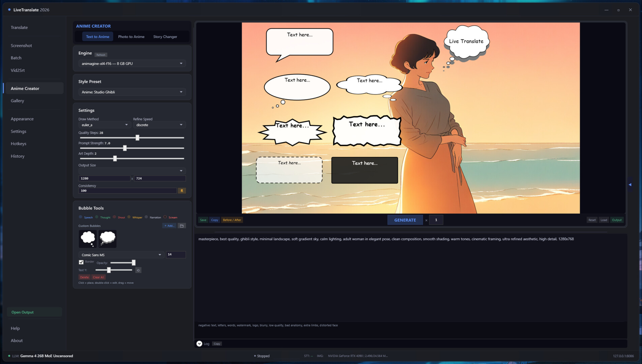This screenshot has width=642, height=364.
Task: Pick the first custom thought bubble thumbnail
Action: point(88,239)
